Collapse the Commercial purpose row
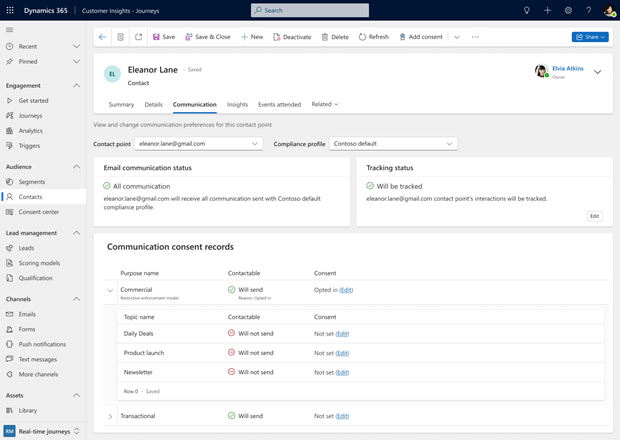Screen dimensions: 620x440 (110, 291)
